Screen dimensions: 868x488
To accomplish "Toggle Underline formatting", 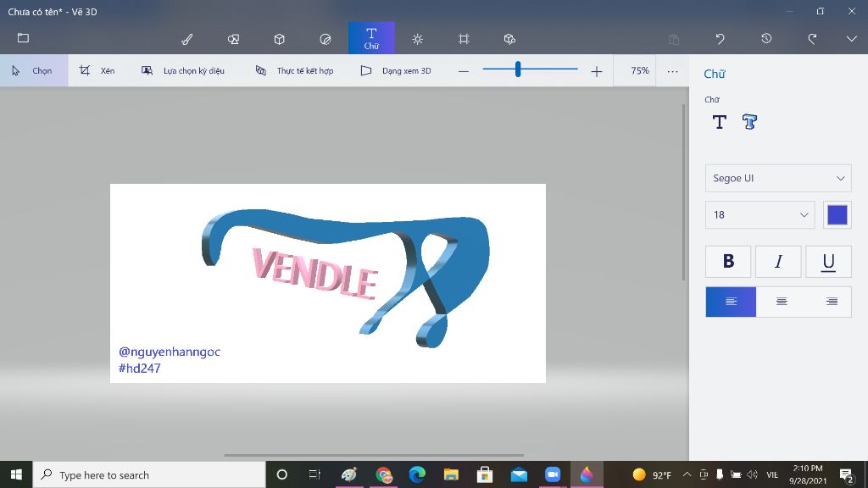I will pos(828,261).
